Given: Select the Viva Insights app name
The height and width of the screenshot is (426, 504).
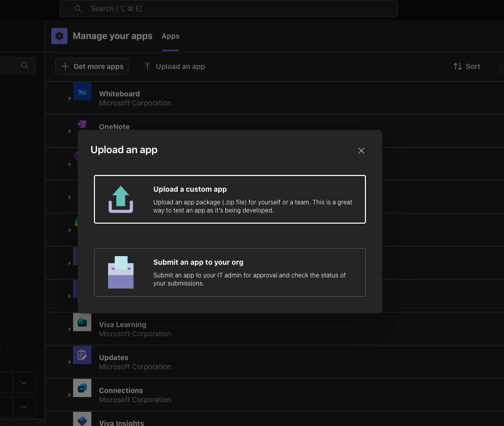Looking at the screenshot, I should 121,423.
